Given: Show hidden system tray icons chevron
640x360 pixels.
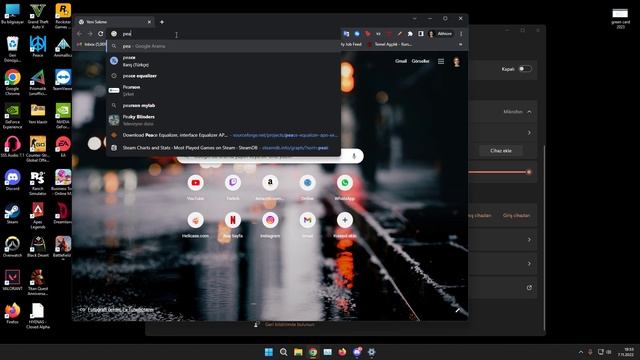Looking at the screenshot, I should coord(581,352).
